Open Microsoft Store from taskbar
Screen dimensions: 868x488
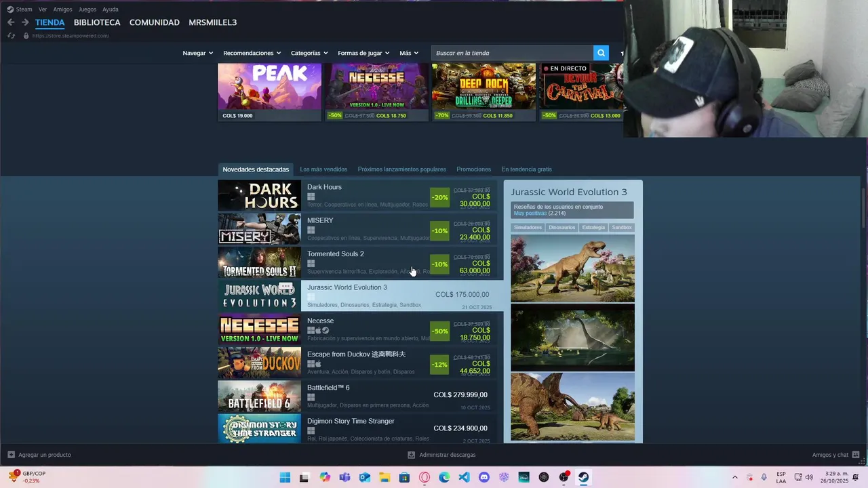pos(404,477)
